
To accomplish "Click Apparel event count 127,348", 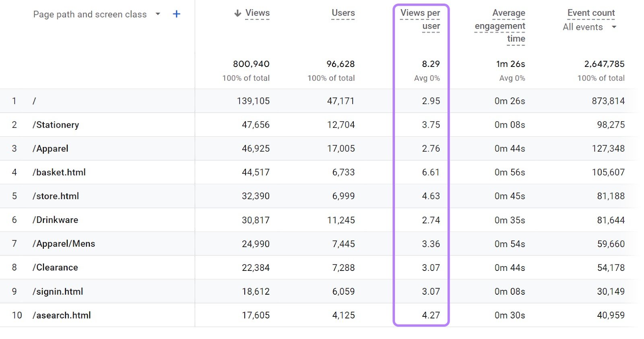I will point(608,149).
